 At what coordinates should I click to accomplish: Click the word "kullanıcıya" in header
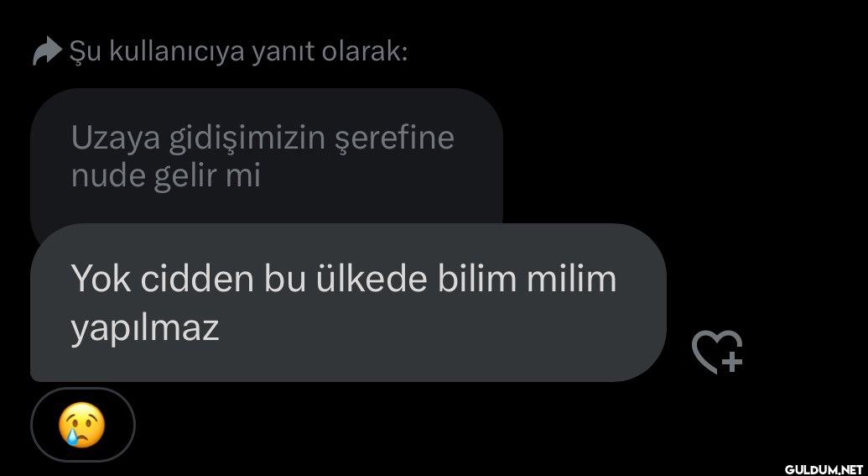[x=176, y=53]
